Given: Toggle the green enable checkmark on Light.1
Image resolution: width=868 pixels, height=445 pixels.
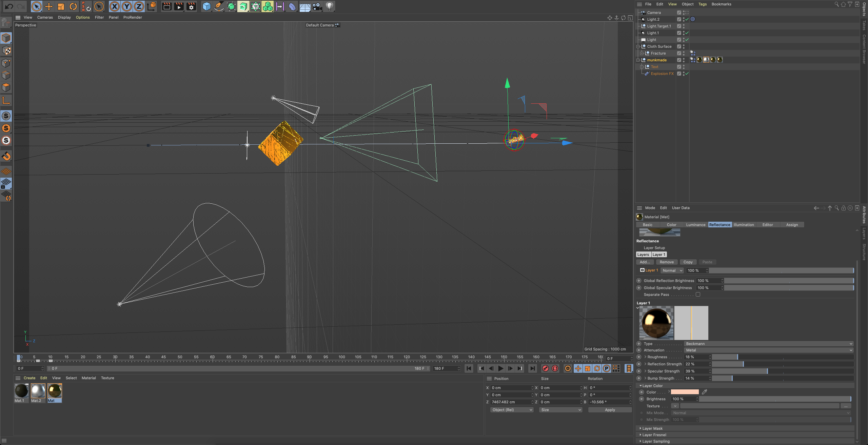Looking at the screenshot, I should [x=687, y=33].
